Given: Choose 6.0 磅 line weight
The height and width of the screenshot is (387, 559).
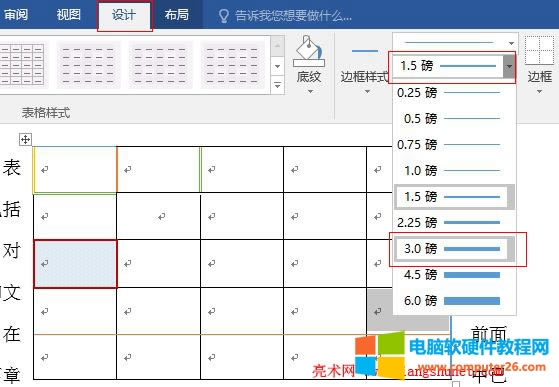Looking at the screenshot, I should point(455,301).
